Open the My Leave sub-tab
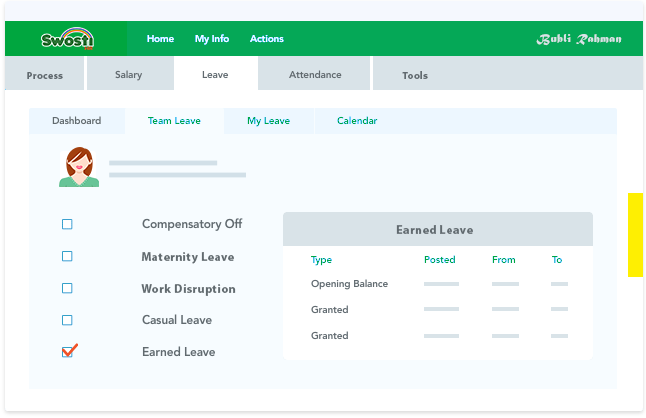The image size is (646, 418). point(269,121)
